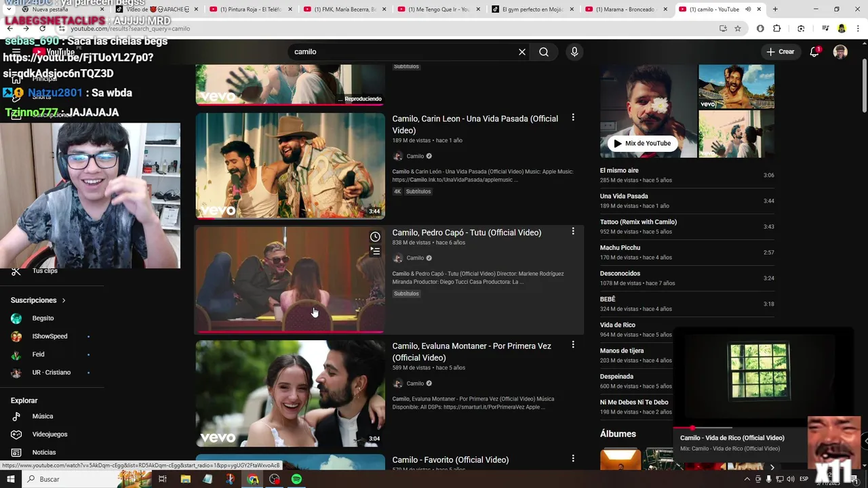Open Task View on the taskbar
Viewport: 868px width, 488px height.
[x=163, y=479]
